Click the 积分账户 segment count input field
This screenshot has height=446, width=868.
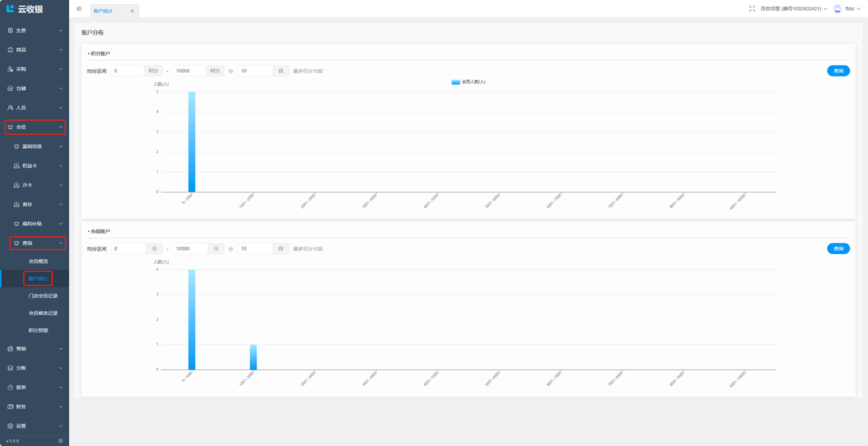pos(255,71)
